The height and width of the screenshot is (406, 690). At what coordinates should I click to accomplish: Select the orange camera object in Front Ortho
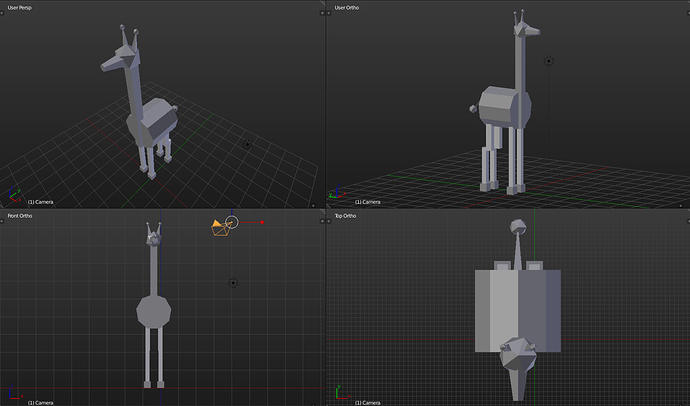219,228
